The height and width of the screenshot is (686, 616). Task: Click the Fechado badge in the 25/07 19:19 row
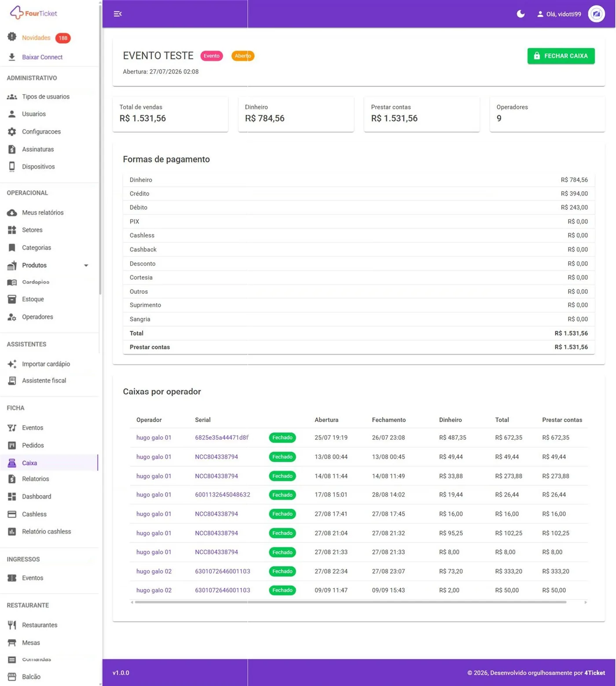coord(282,438)
